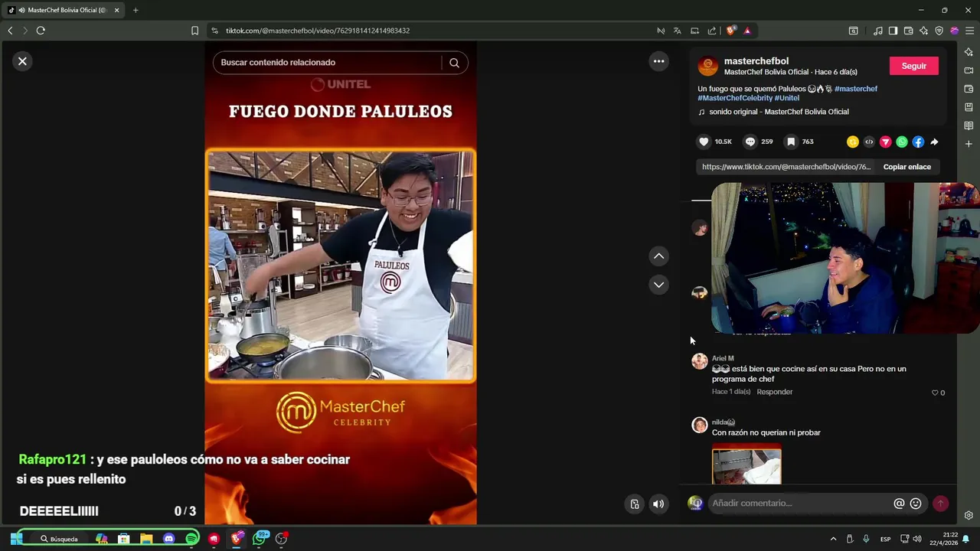The image size is (980, 551).
Task: Open emoji picker in comment box
Action: [915, 504]
